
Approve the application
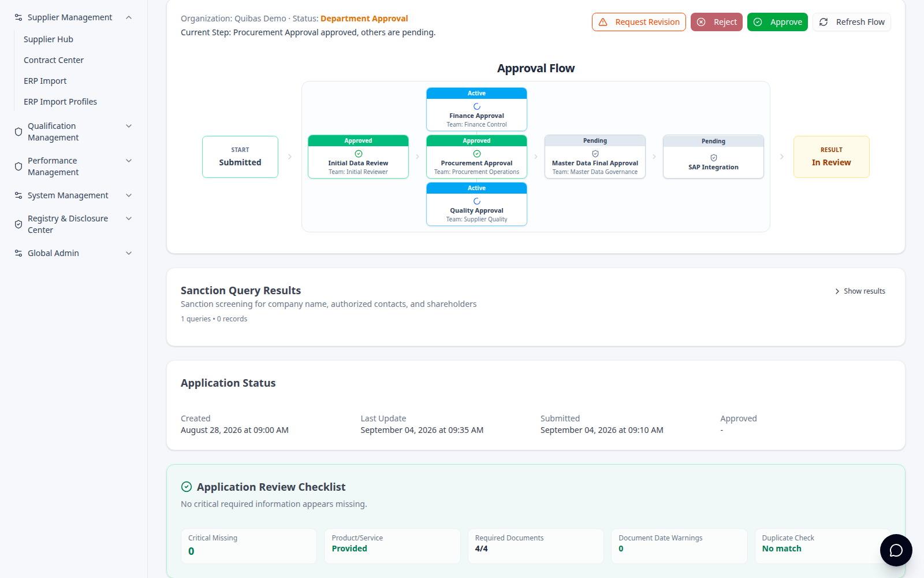777,22
